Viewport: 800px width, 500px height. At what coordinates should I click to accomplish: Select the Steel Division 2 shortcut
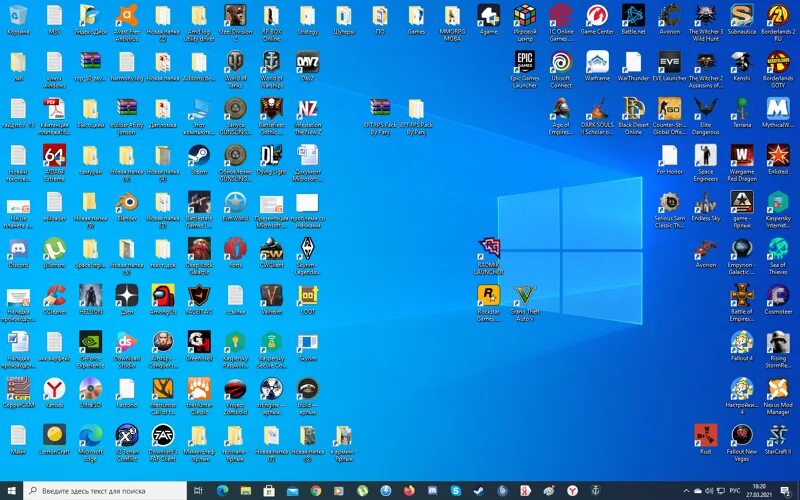(x=235, y=16)
